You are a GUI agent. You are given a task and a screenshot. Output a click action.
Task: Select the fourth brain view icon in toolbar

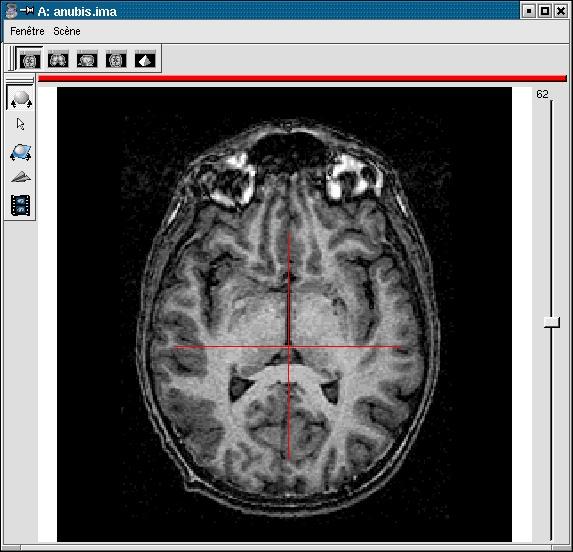point(116,60)
